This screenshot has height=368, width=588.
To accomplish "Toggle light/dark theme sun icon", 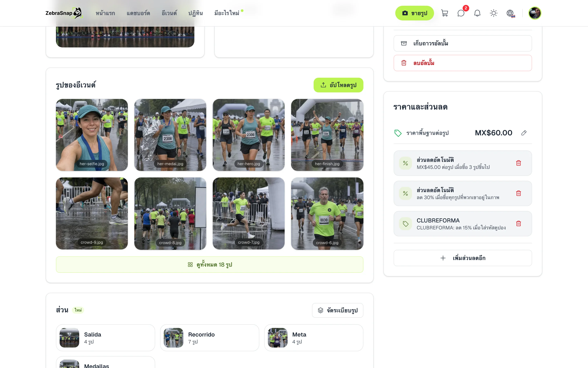I will coord(493,13).
